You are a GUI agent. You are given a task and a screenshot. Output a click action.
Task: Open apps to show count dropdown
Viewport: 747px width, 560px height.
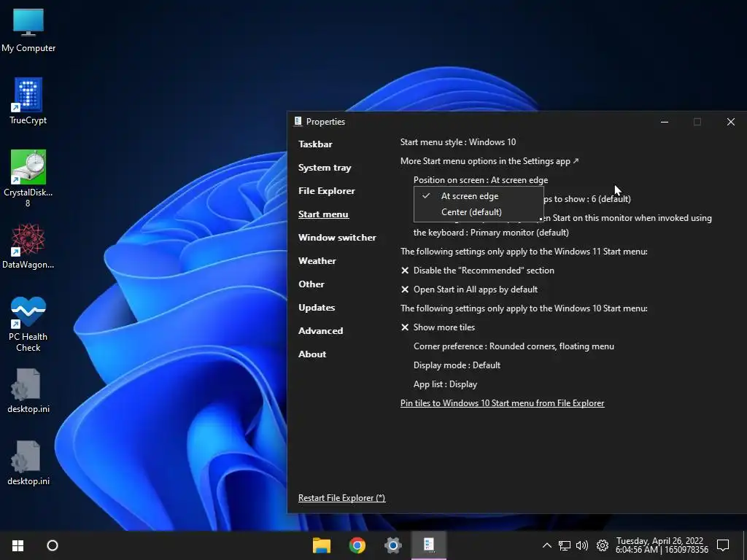587,199
